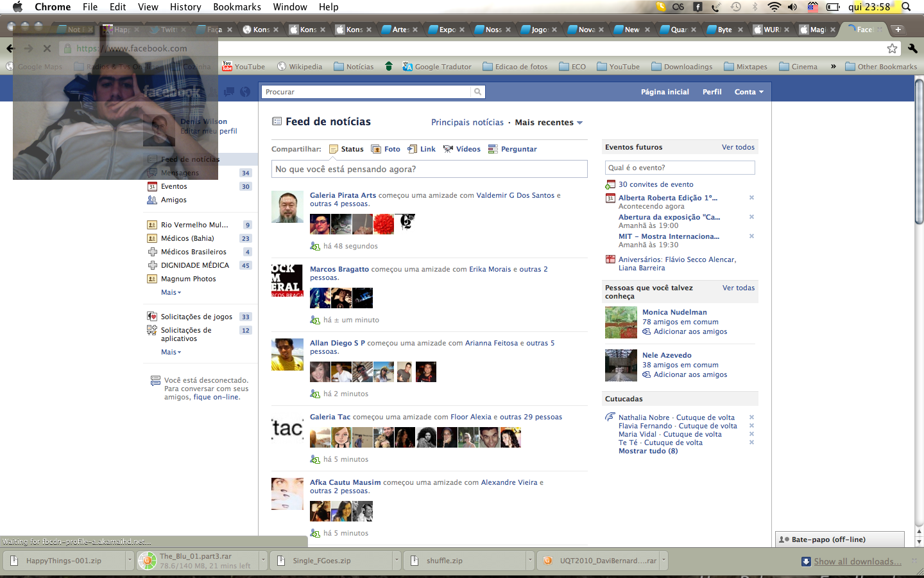
Task: Open the Perfil link in the header
Action: (x=712, y=92)
